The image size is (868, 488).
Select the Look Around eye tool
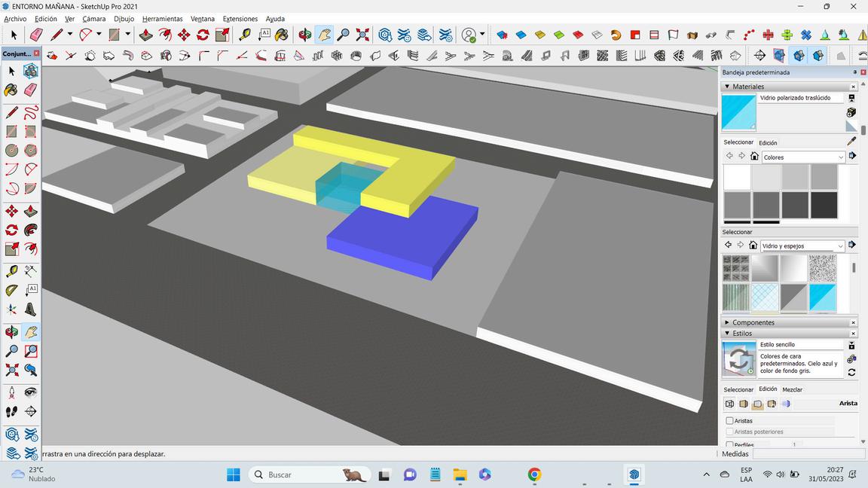click(30, 393)
